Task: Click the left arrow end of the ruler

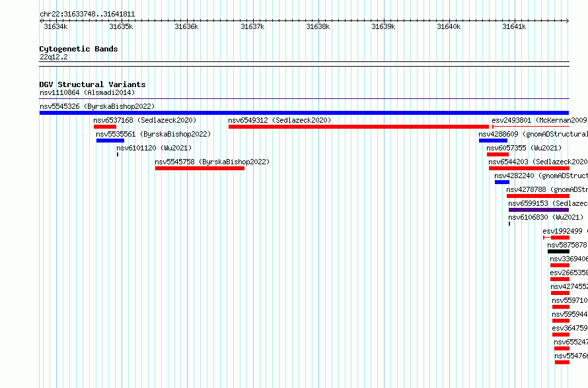Action: pos(41,20)
